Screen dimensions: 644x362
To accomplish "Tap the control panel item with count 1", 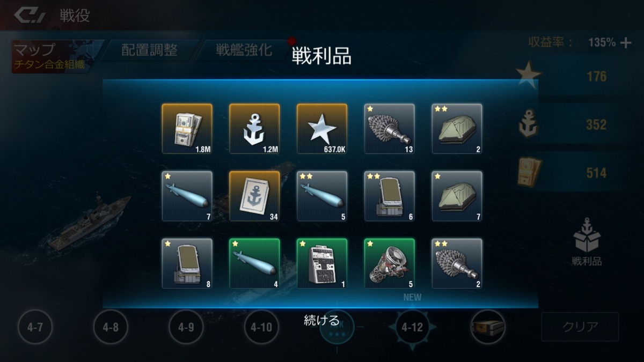I will click(323, 264).
